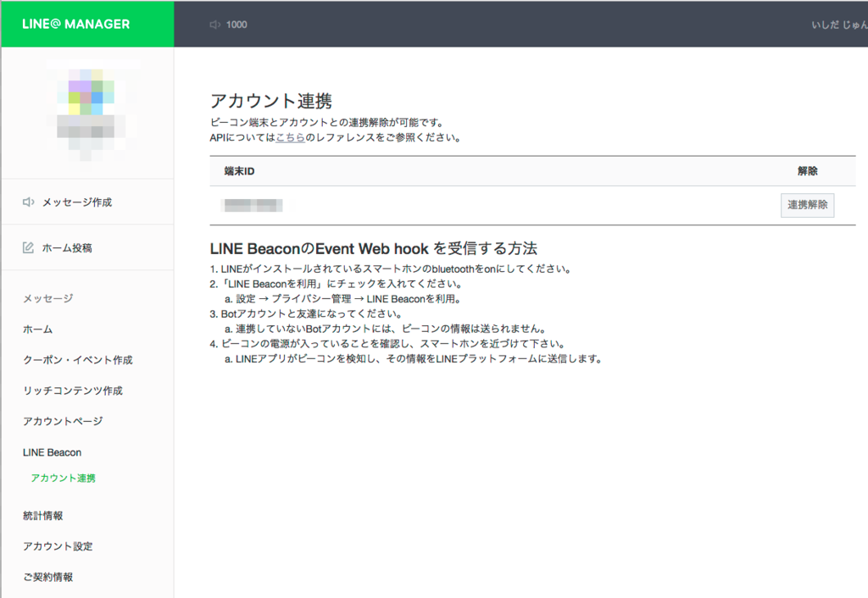Click the 端末ID column header

tap(239, 171)
